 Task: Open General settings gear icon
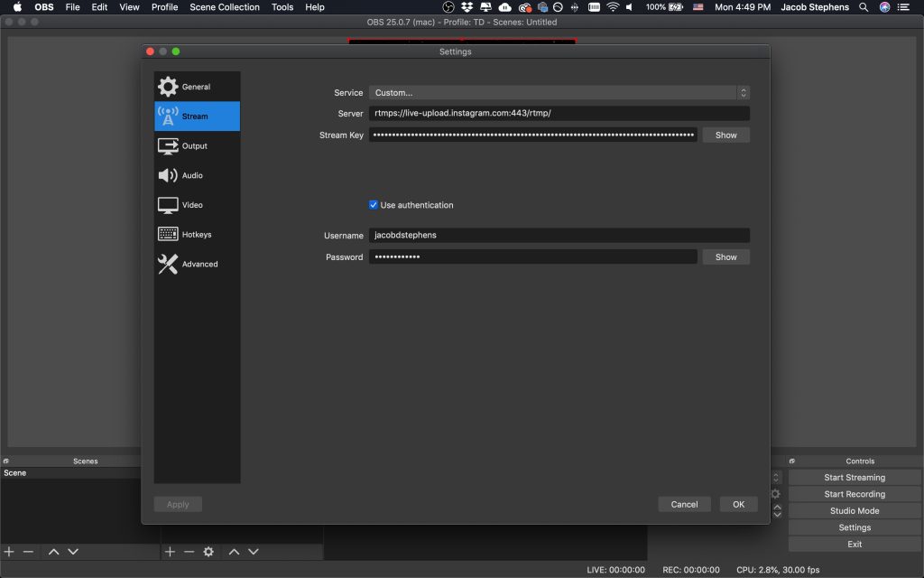click(x=168, y=87)
